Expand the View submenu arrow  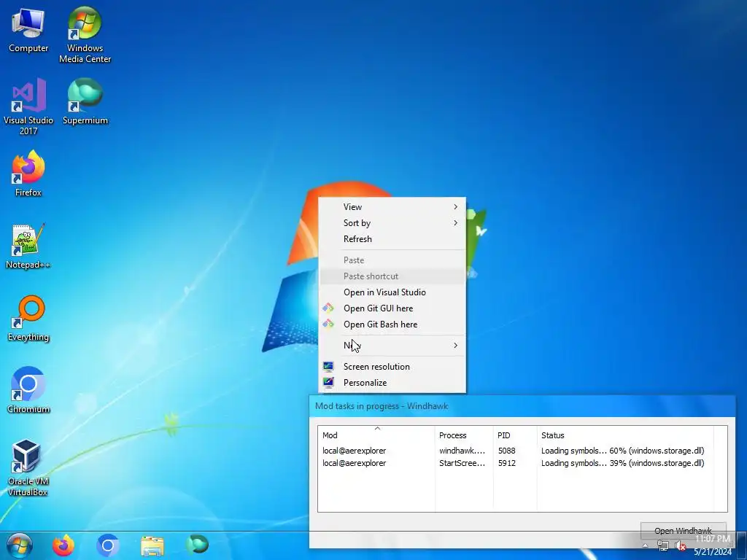[455, 206]
